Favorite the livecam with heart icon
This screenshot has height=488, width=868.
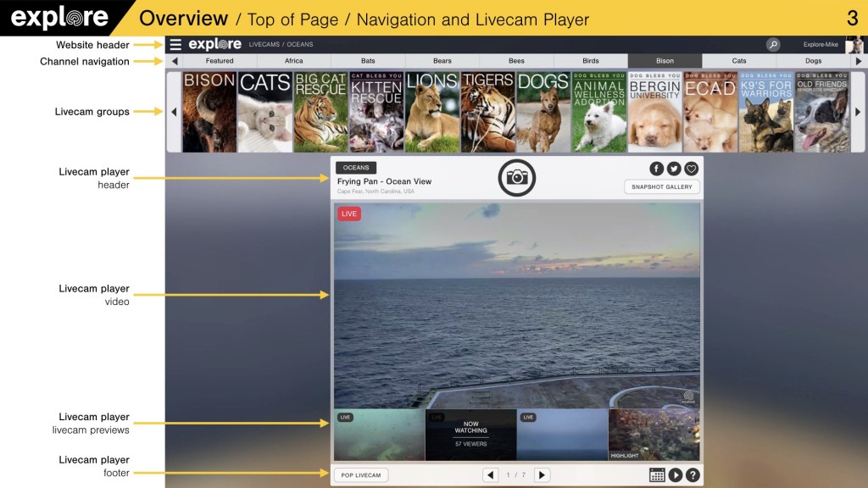coord(691,169)
